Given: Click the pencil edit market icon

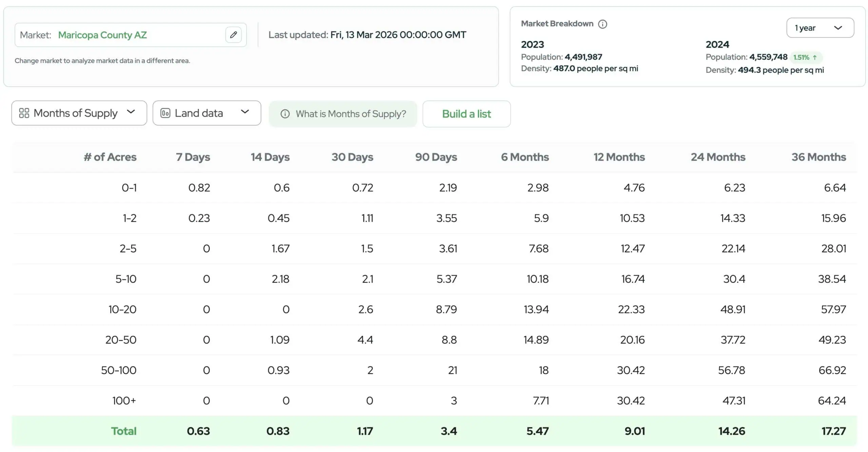Looking at the screenshot, I should click(233, 35).
